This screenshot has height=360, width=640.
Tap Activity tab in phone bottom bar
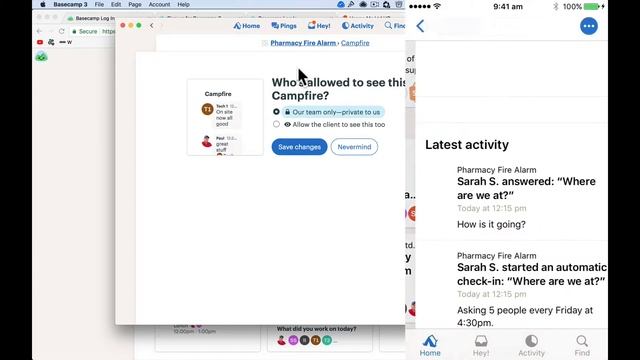click(x=531, y=345)
